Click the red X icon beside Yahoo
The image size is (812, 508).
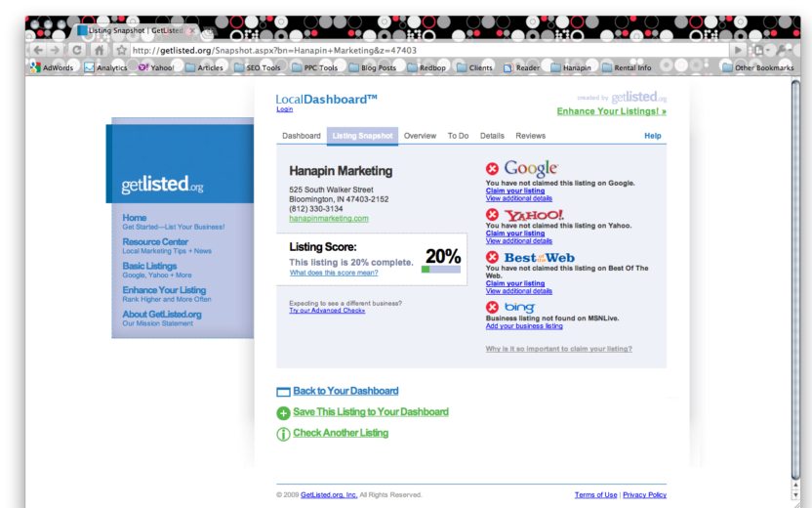pos(492,215)
